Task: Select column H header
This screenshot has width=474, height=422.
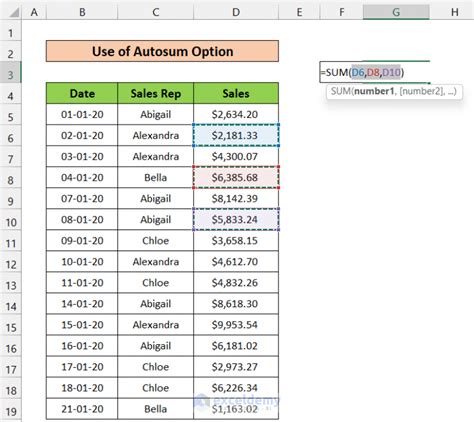Action: pos(454,12)
